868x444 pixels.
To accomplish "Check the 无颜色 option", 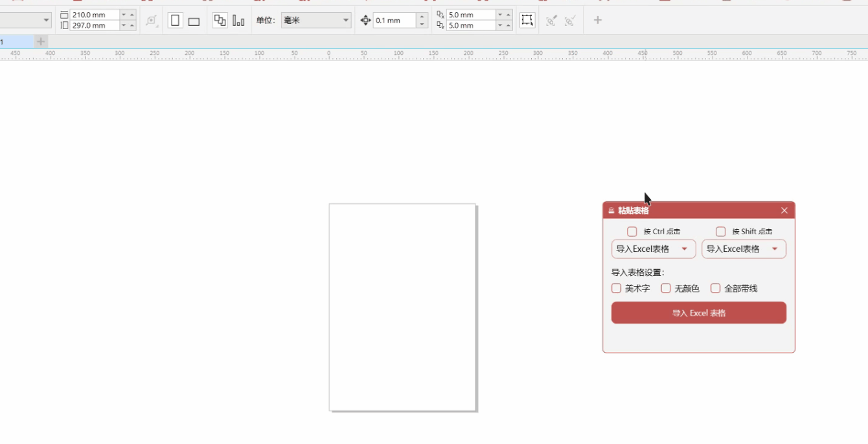I will coord(666,289).
